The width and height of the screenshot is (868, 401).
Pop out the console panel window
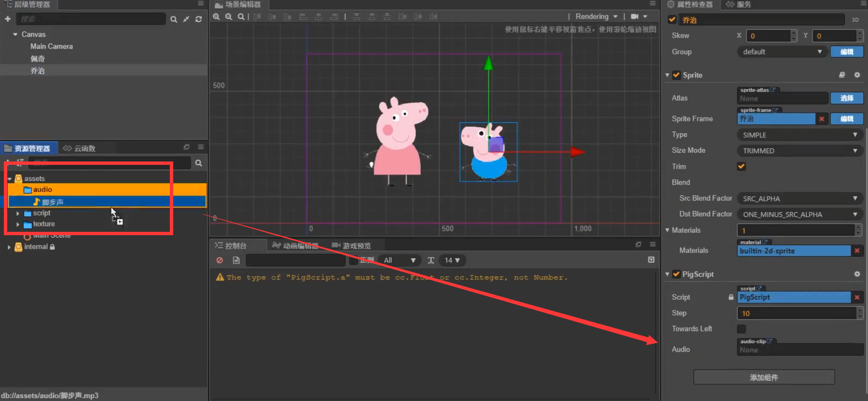[638, 244]
